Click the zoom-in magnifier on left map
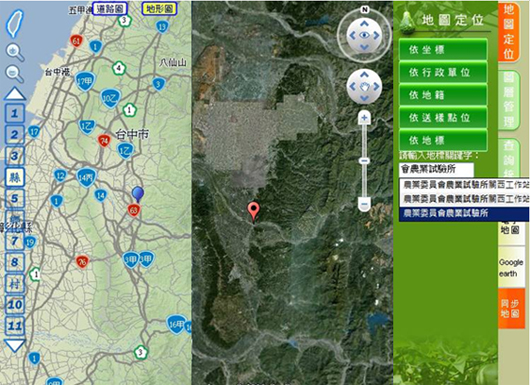 (15, 52)
